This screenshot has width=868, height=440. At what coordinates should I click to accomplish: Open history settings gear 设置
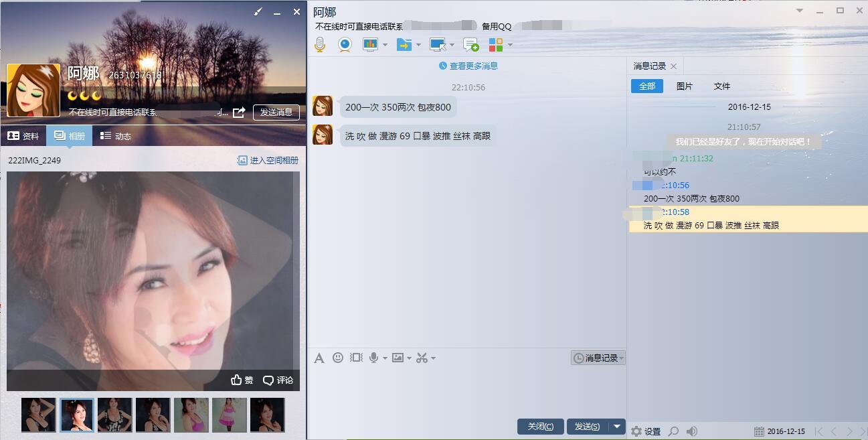pyautogui.click(x=646, y=431)
